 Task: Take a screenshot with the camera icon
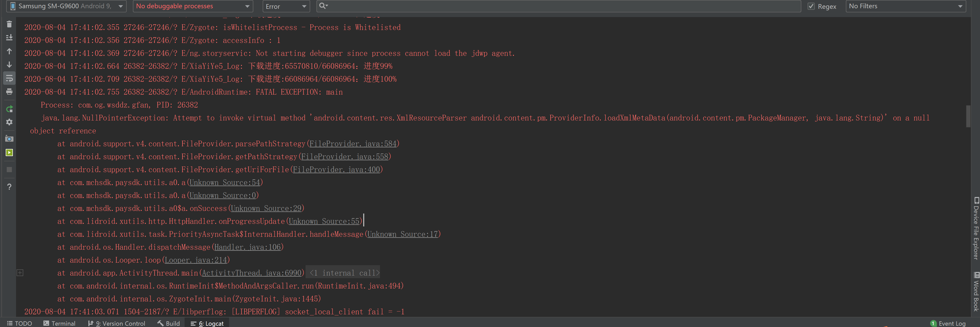(x=9, y=138)
